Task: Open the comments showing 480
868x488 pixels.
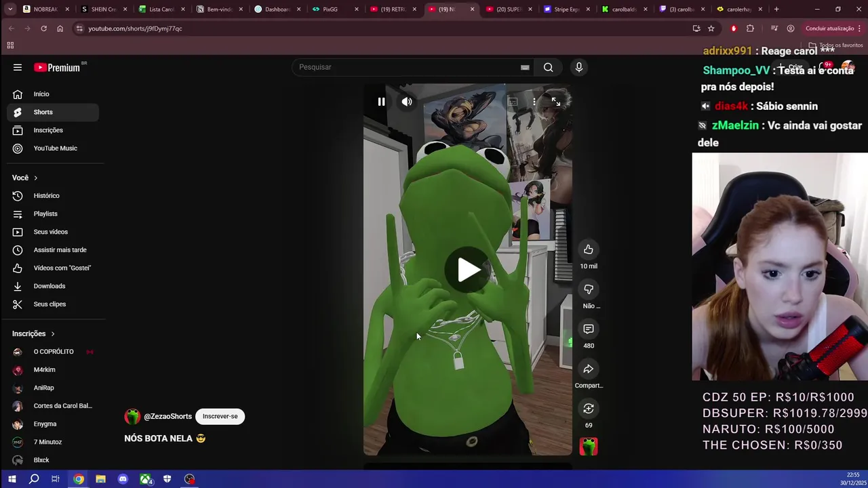Action: click(x=589, y=329)
